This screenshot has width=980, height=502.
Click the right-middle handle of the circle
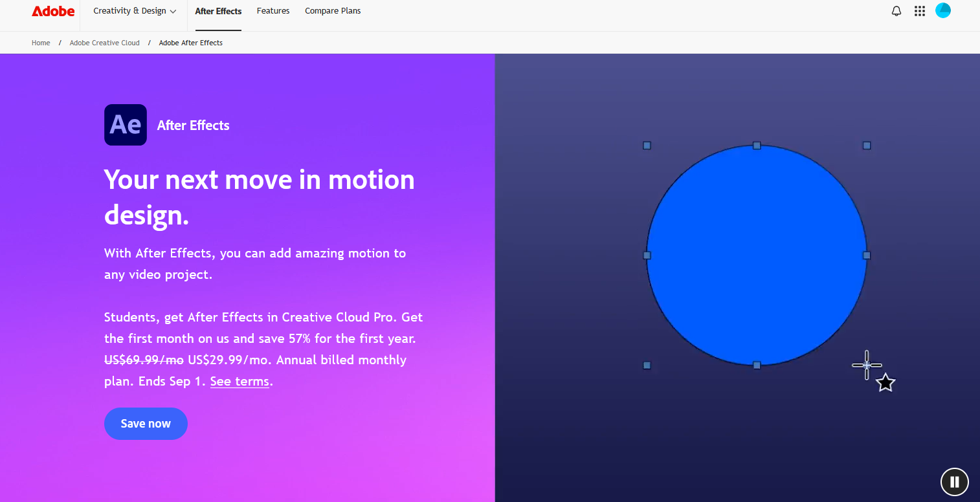coord(867,256)
